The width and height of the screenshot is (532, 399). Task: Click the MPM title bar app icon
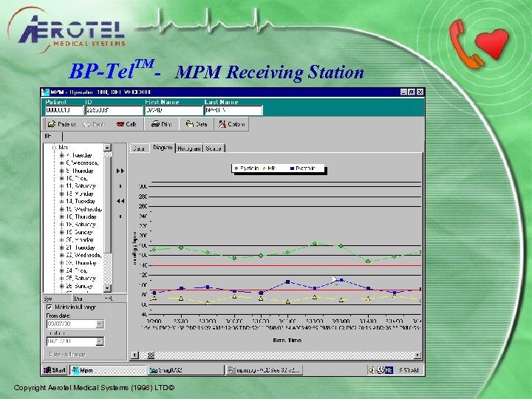[46, 92]
